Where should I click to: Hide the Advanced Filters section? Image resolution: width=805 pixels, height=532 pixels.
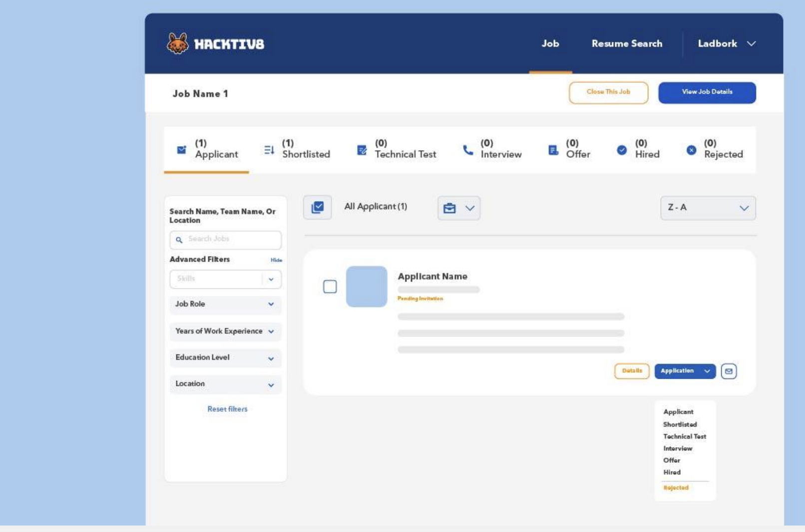point(276,260)
